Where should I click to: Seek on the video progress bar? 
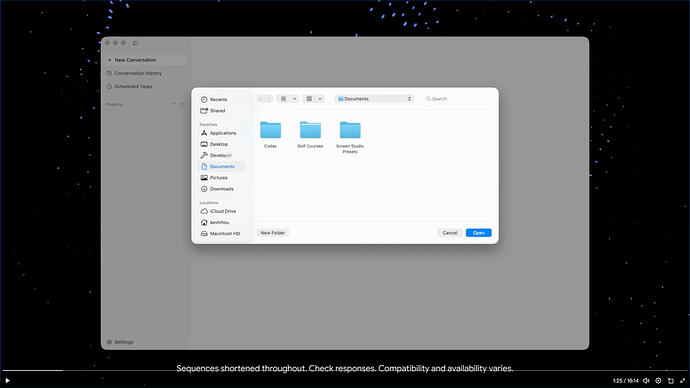pyautogui.click(x=345, y=370)
